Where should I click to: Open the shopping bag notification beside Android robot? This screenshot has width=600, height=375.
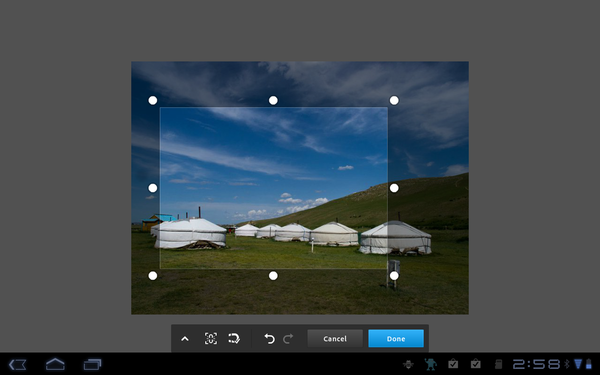(x=453, y=364)
